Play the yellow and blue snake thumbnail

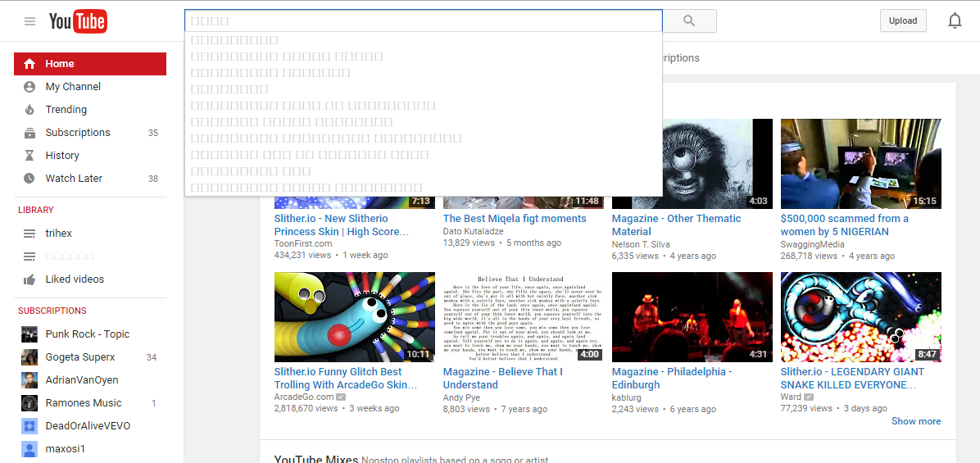354,317
